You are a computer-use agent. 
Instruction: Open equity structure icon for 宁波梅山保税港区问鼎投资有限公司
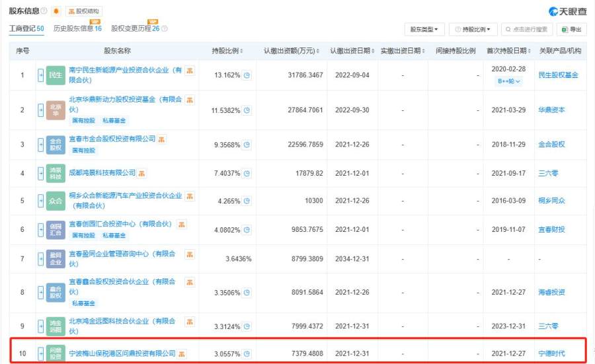click(x=182, y=354)
